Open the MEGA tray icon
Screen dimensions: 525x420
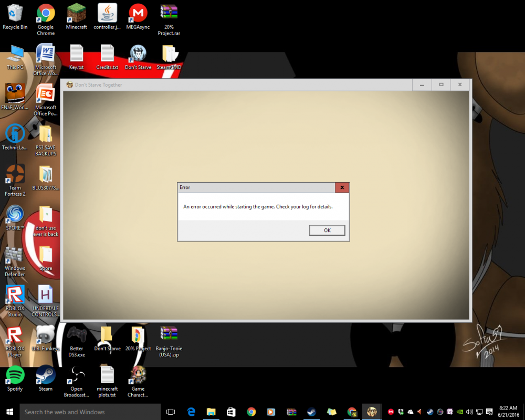click(x=391, y=412)
